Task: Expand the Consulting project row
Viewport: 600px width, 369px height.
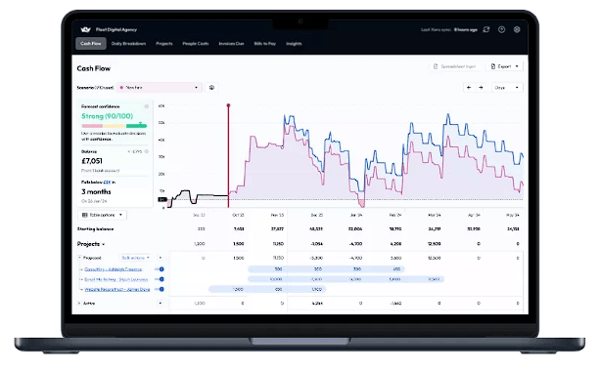Action: click(x=81, y=269)
